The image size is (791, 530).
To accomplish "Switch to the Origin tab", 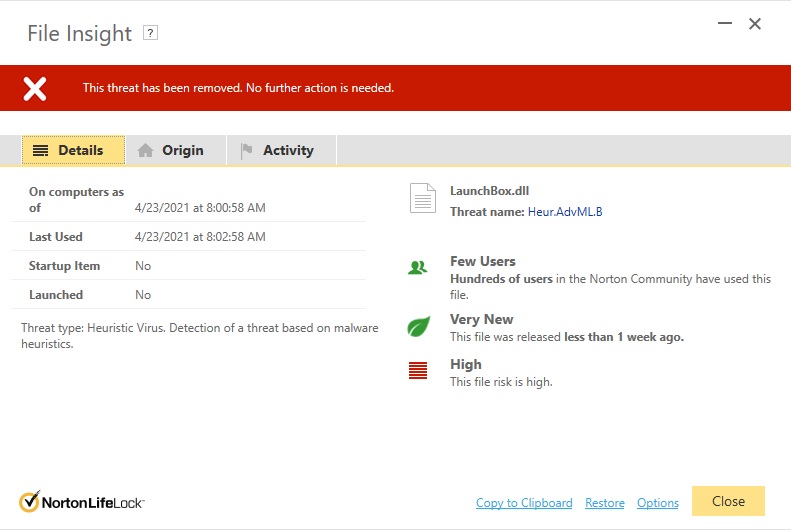I will click(x=176, y=150).
